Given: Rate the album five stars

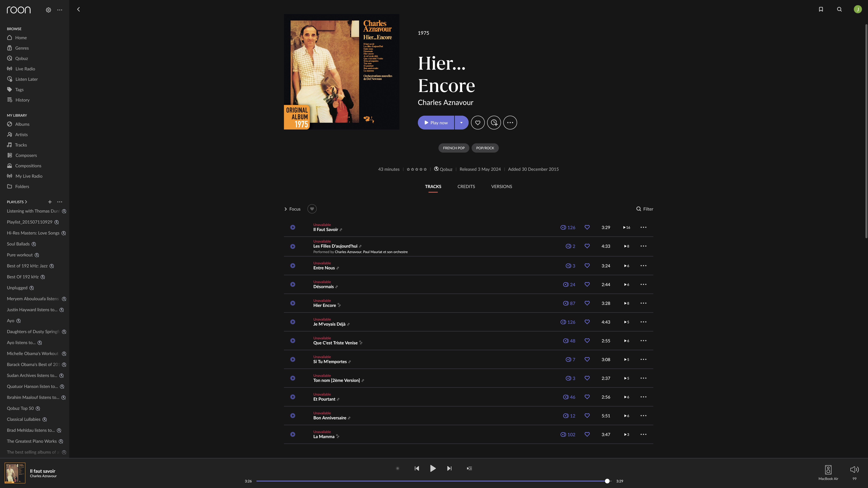Looking at the screenshot, I should point(425,169).
